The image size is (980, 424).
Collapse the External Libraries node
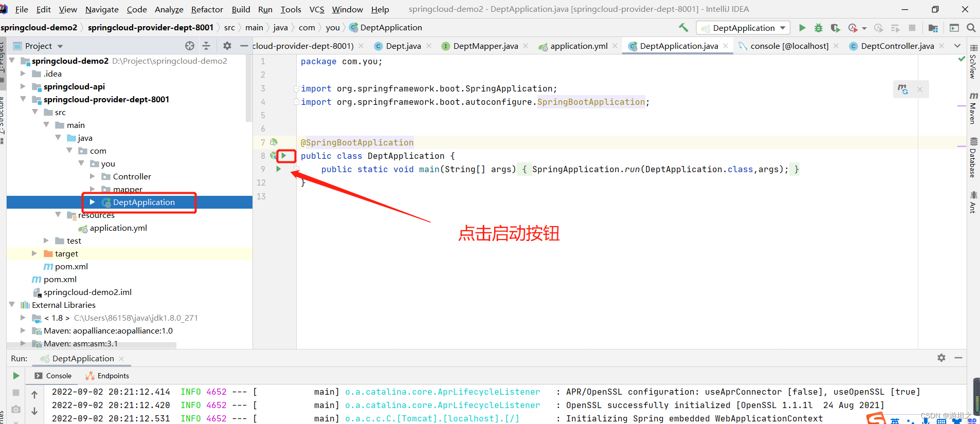(x=11, y=305)
